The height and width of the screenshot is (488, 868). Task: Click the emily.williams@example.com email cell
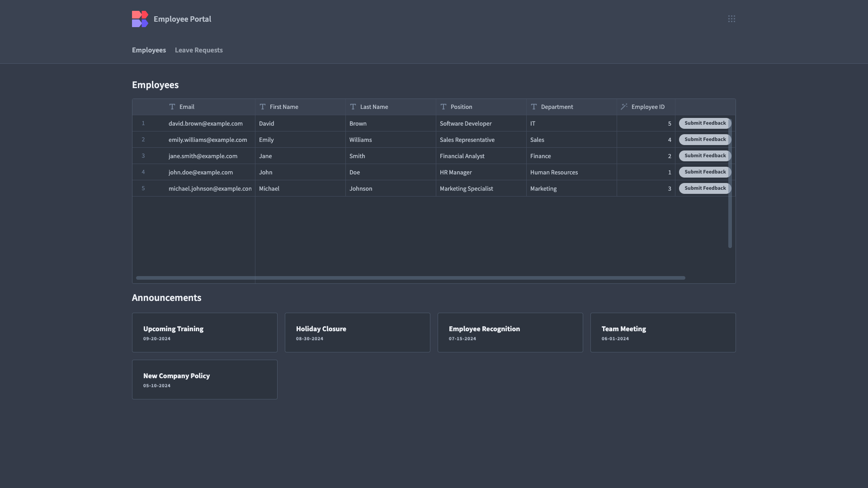[x=208, y=140]
